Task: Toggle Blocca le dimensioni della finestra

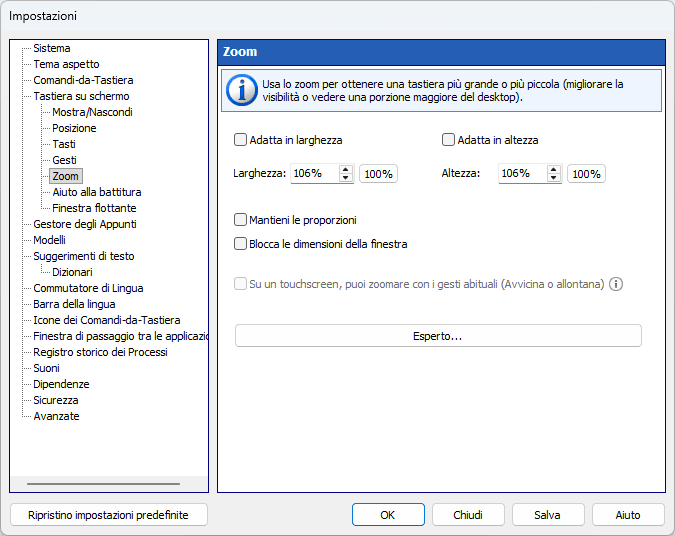Action: (x=240, y=244)
